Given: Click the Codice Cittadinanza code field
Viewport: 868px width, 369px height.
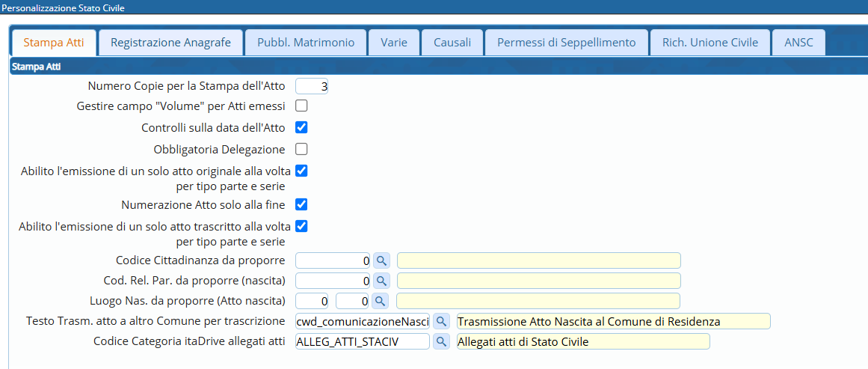Looking at the screenshot, I should tap(333, 260).
